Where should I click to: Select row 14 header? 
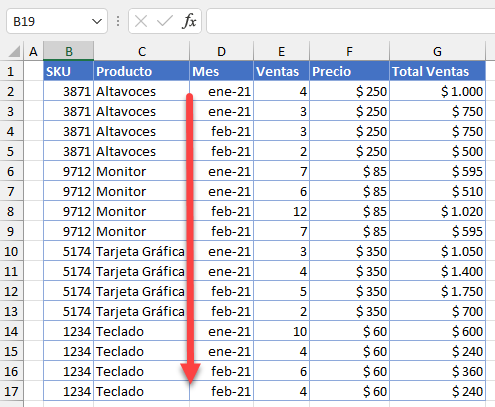11,331
